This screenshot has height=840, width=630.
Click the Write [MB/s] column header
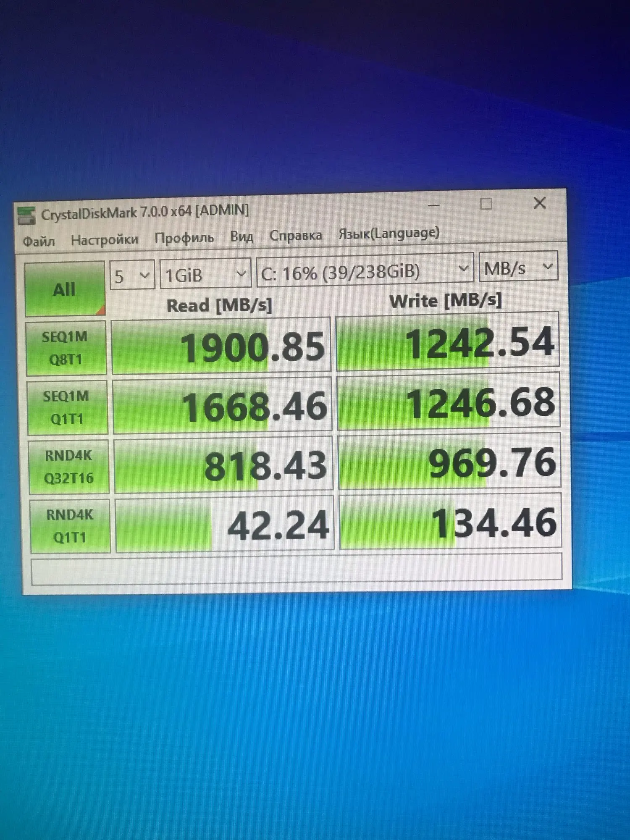click(x=446, y=301)
